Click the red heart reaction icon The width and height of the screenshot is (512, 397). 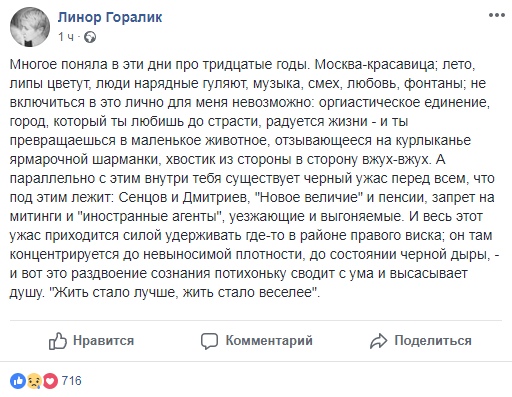[x=50, y=381]
